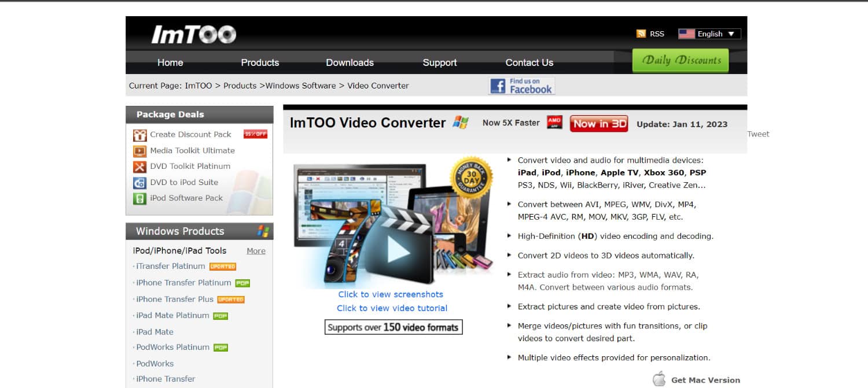Open the iPhone Transfer link

pyautogui.click(x=165, y=379)
